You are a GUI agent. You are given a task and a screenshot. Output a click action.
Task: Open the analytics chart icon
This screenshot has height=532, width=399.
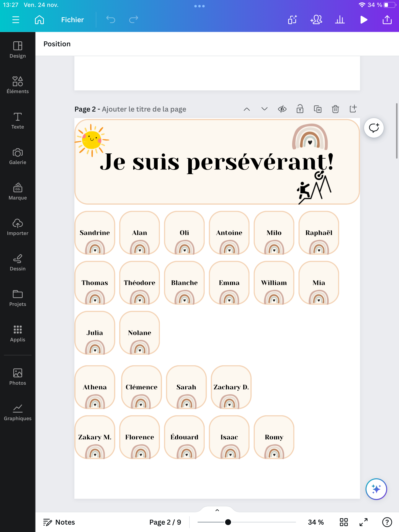coord(340,20)
